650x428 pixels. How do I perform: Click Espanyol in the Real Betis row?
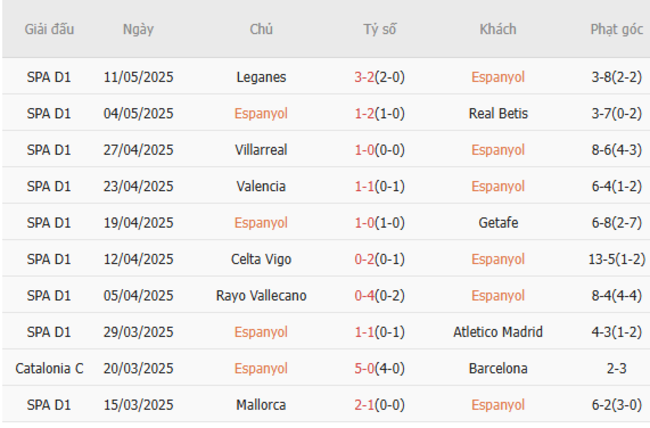click(261, 113)
